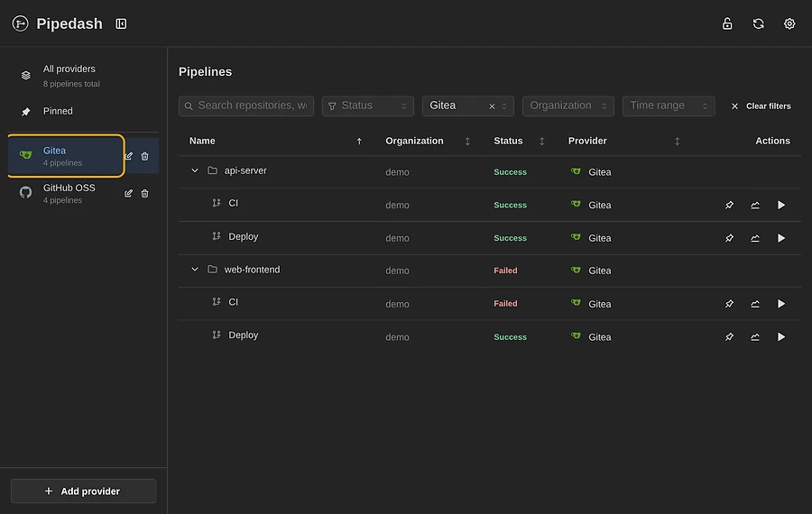Open api-server CI pipeline
Viewport: 812px width, 514px height.
(233, 203)
